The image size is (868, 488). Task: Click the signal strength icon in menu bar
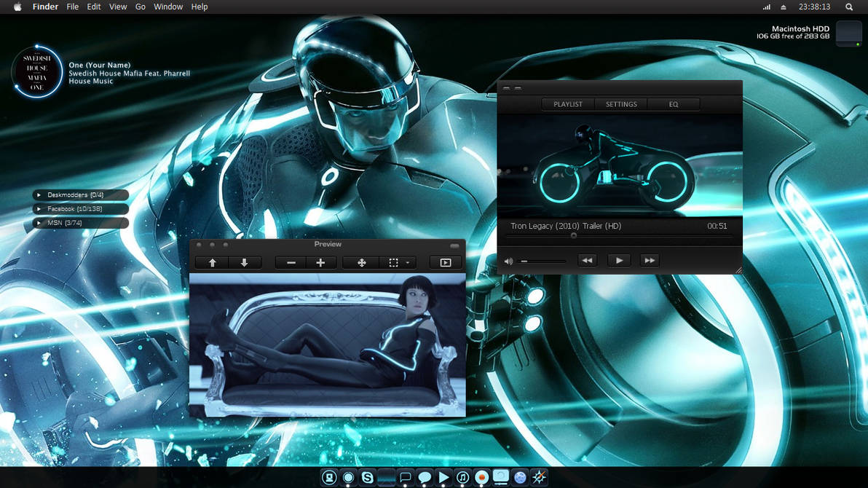pyautogui.click(x=767, y=7)
